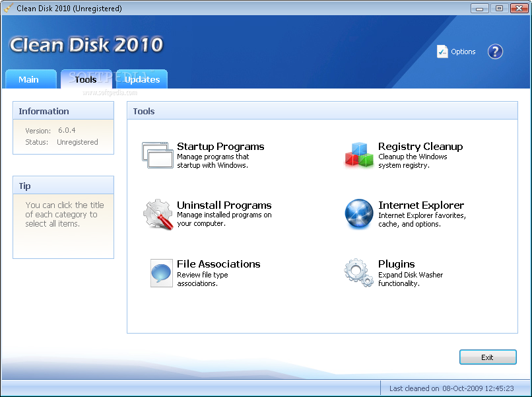Click the Options checklist icon
This screenshot has height=397, width=532.
pos(442,52)
